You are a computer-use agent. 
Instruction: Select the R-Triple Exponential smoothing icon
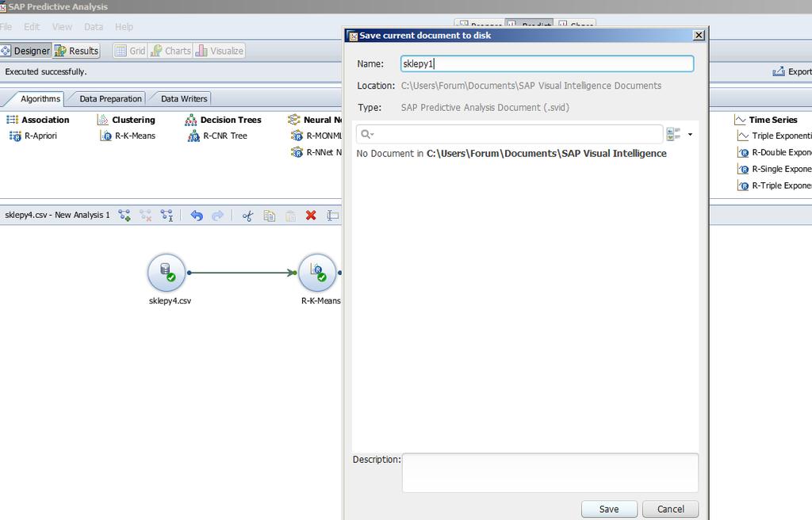click(x=743, y=185)
